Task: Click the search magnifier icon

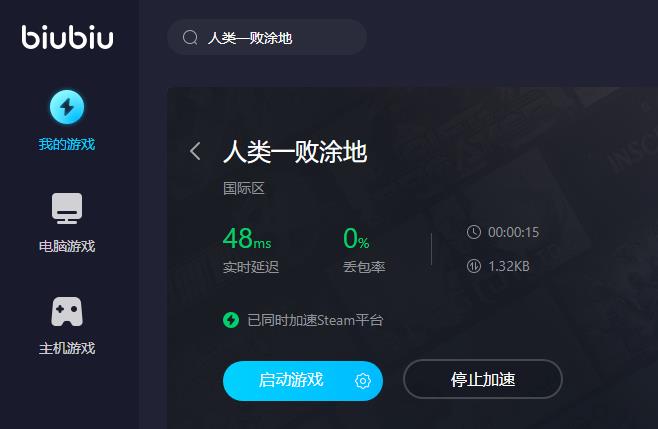Action: [x=190, y=37]
